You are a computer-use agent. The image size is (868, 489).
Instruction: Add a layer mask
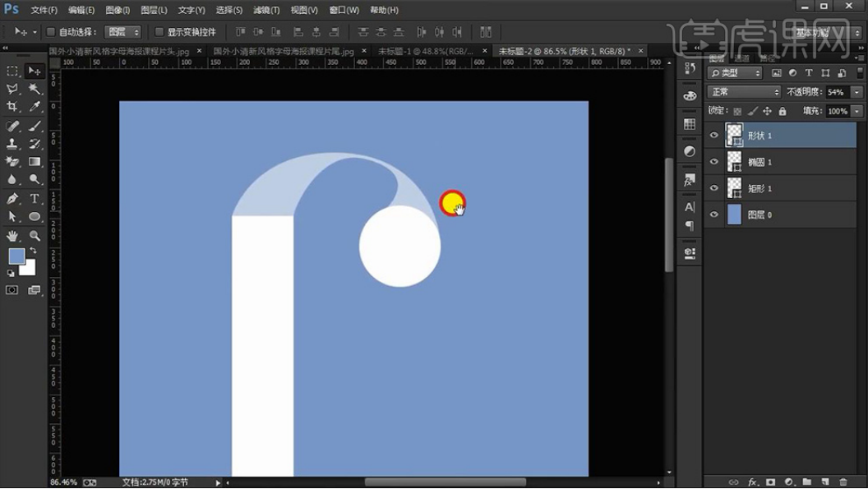pyautogui.click(x=771, y=482)
